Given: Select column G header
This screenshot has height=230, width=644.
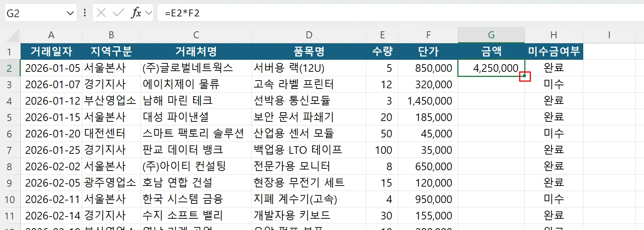Looking at the screenshot, I should pyautogui.click(x=491, y=35).
